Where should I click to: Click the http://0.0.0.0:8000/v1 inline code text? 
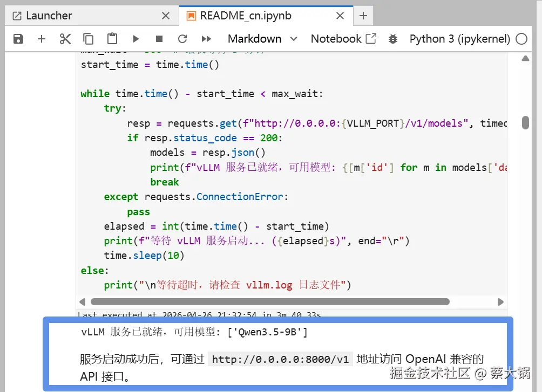pyautogui.click(x=280, y=359)
